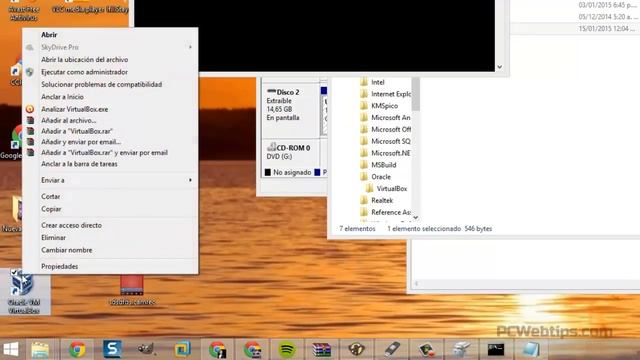Click the USB drive taskbar icon
Image resolution: width=640 pixels, height=360 pixels.
[x=391, y=350]
